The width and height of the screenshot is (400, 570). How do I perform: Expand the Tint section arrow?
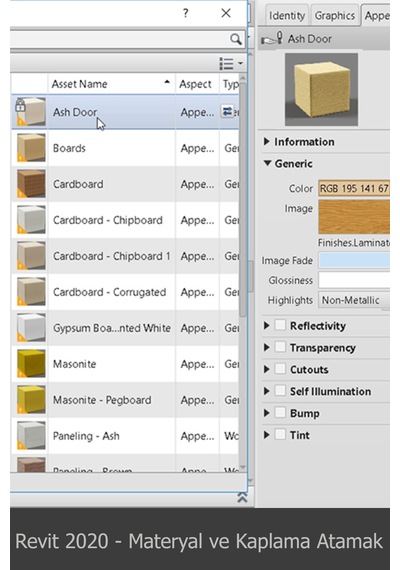point(267,435)
